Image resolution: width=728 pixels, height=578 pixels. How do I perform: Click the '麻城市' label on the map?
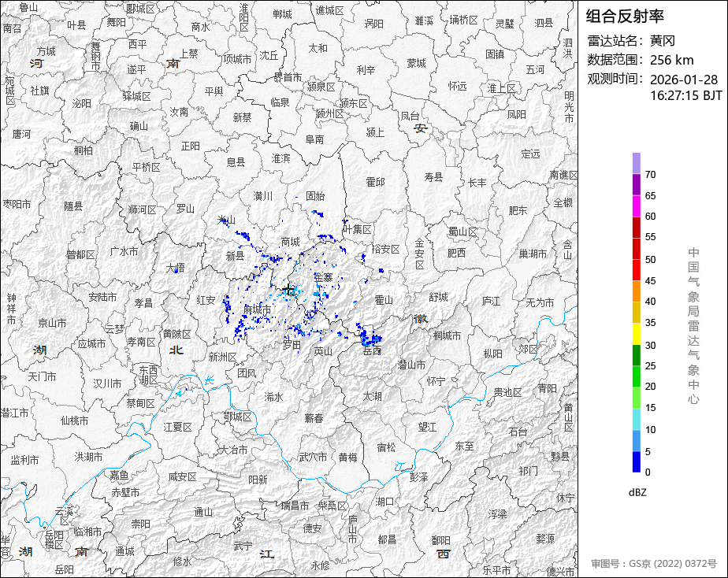pyautogui.click(x=257, y=309)
